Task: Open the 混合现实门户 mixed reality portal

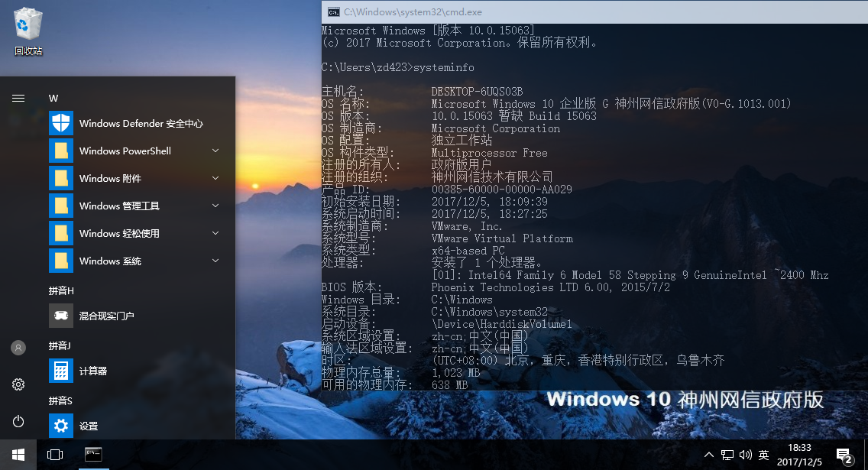Action: [x=108, y=315]
